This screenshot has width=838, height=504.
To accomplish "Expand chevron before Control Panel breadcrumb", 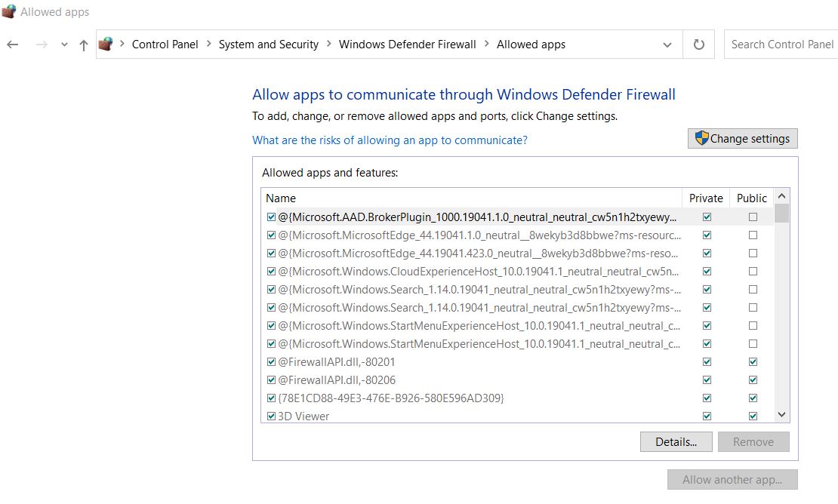I will (x=122, y=44).
